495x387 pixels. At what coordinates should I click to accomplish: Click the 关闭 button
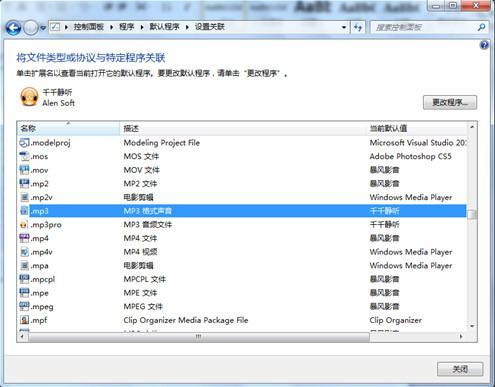point(460,369)
